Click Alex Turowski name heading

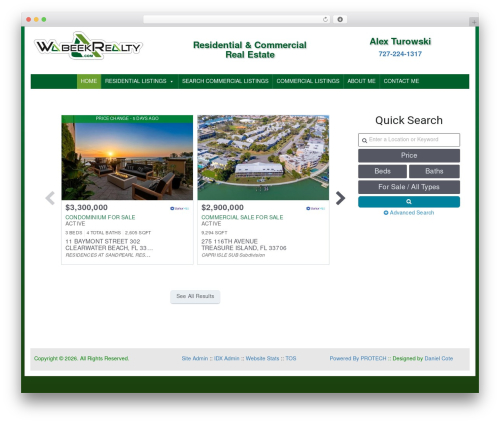pos(400,42)
